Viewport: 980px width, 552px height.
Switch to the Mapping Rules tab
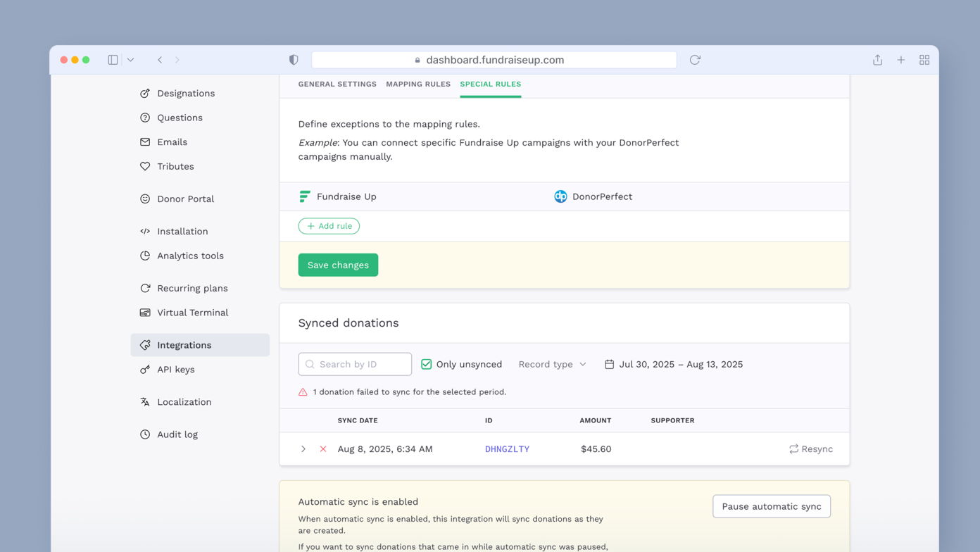pyautogui.click(x=418, y=84)
